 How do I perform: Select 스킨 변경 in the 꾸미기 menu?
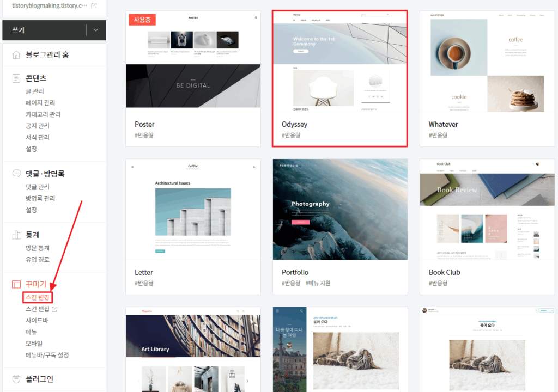38,297
